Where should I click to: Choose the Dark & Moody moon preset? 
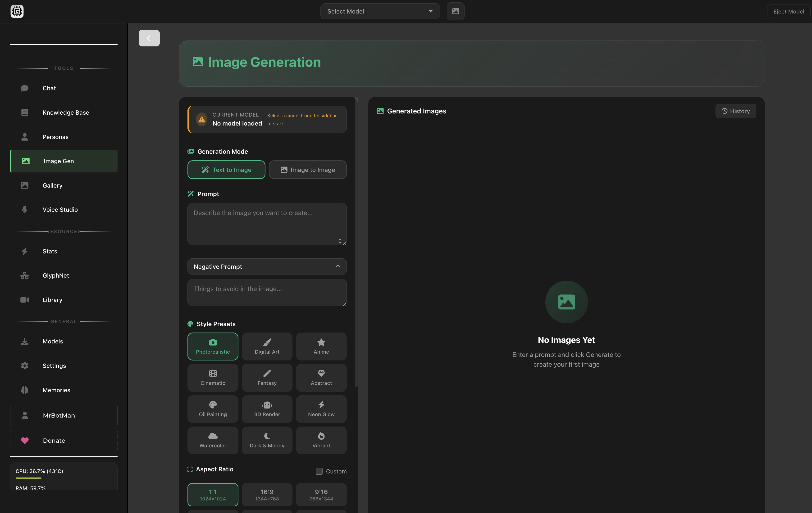[x=267, y=440]
